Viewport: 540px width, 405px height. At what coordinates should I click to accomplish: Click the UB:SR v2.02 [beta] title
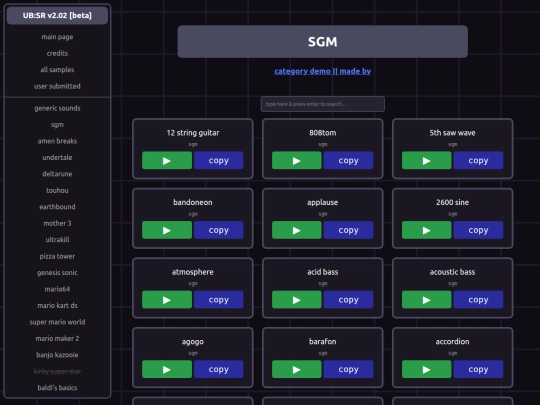57,15
